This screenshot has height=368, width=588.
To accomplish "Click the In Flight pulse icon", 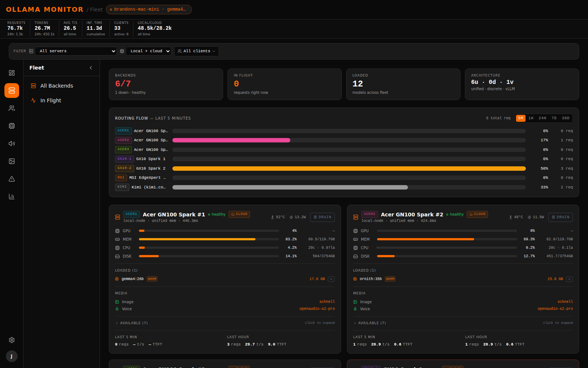I will tap(33, 100).
